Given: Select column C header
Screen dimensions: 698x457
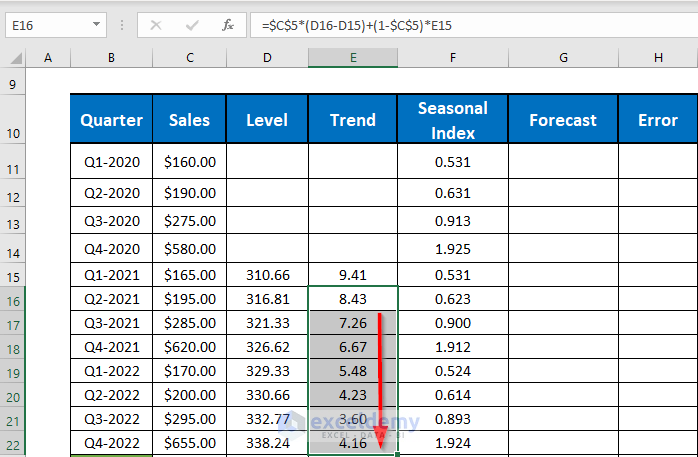Looking at the screenshot, I should click(x=189, y=58).
